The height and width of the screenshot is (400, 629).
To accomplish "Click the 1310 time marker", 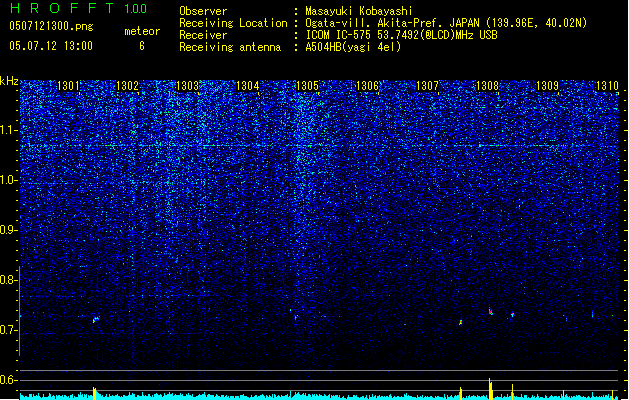I will (x=607, y=86).
